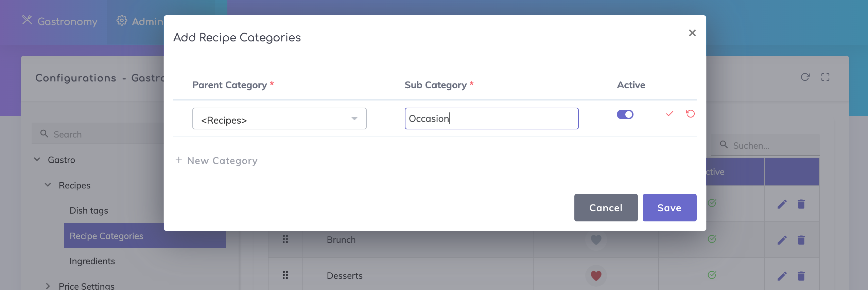
Task: Click drag handle for Brunch row
Action: coord(285,239)
